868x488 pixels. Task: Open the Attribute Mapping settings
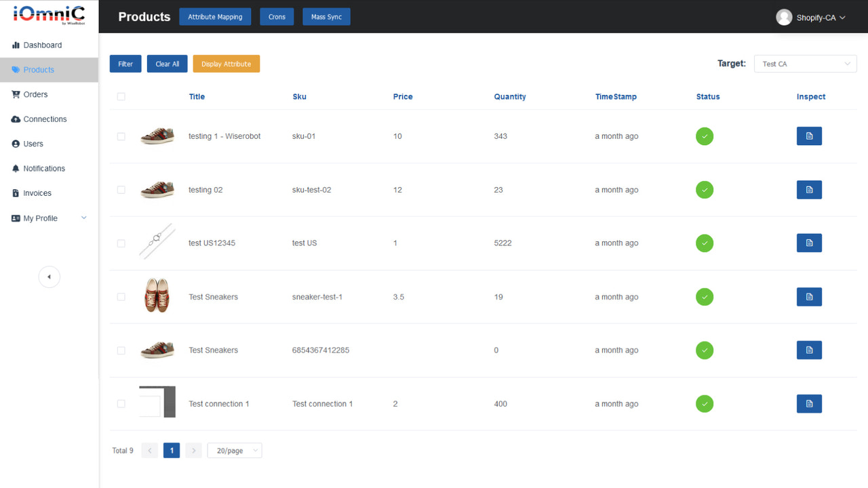pos(215,16)
